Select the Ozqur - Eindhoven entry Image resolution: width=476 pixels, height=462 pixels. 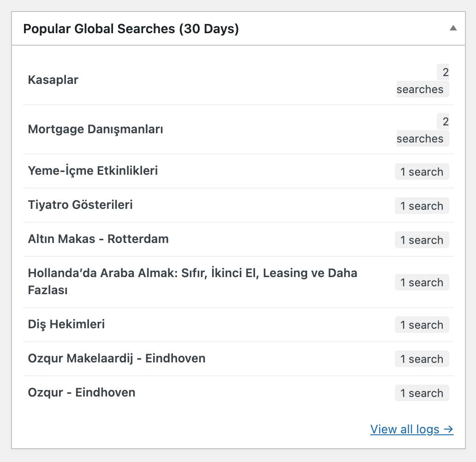82,392
